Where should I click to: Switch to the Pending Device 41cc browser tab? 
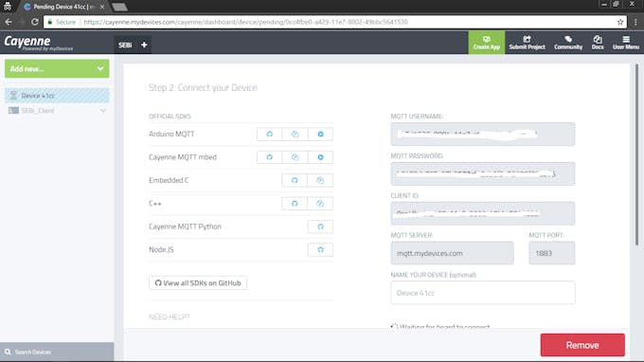(63, 7)
